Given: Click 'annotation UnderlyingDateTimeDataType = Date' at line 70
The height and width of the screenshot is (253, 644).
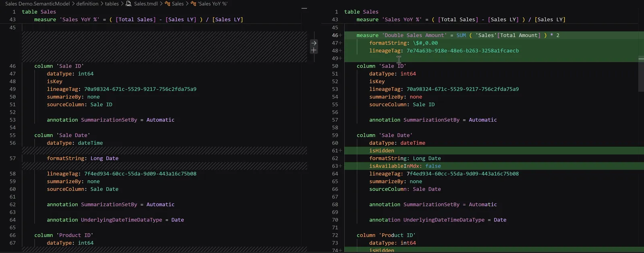Looking at the screenshot, I should tap(438, 220).
